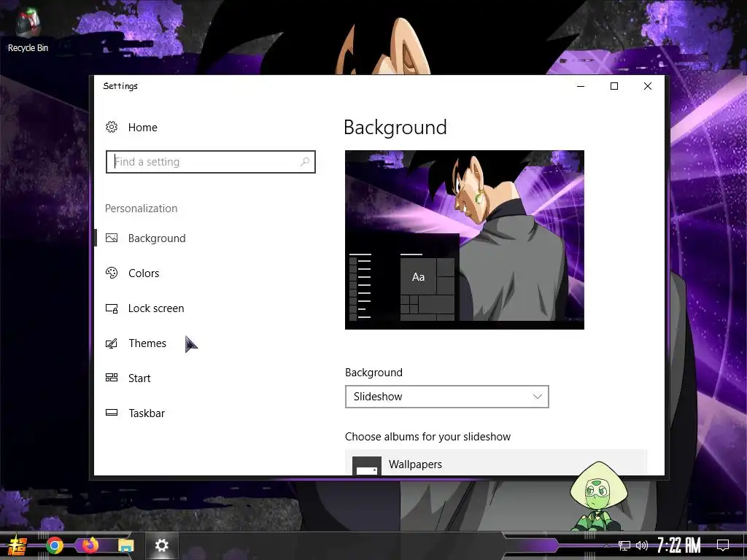This screenshot has height=560, width=747.
Task: Click the Colors palette icon
Action: click(112, 273)
